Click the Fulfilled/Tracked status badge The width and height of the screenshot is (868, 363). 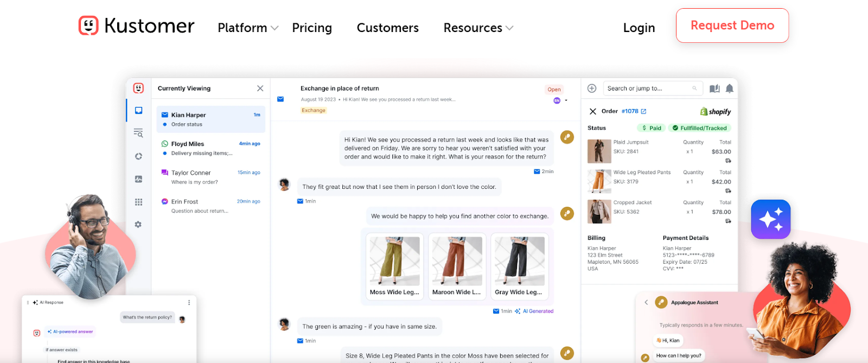[x=699, y=128]
